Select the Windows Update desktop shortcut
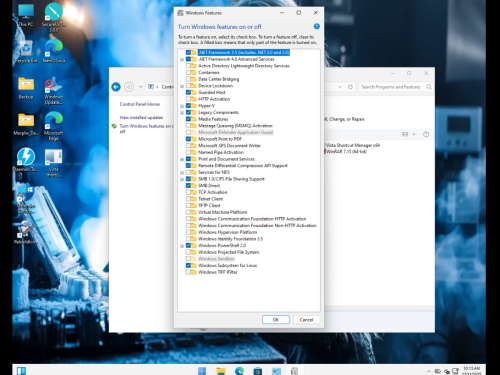Screen dimensions: 500x375 tap(54, 90)
